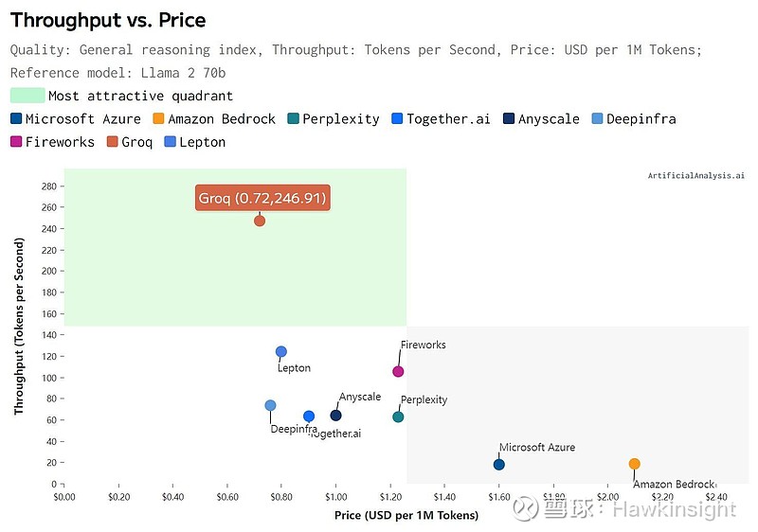Toggle Amazon Bedrock series in legend
758x532 pixels.
tap(221, 119)
